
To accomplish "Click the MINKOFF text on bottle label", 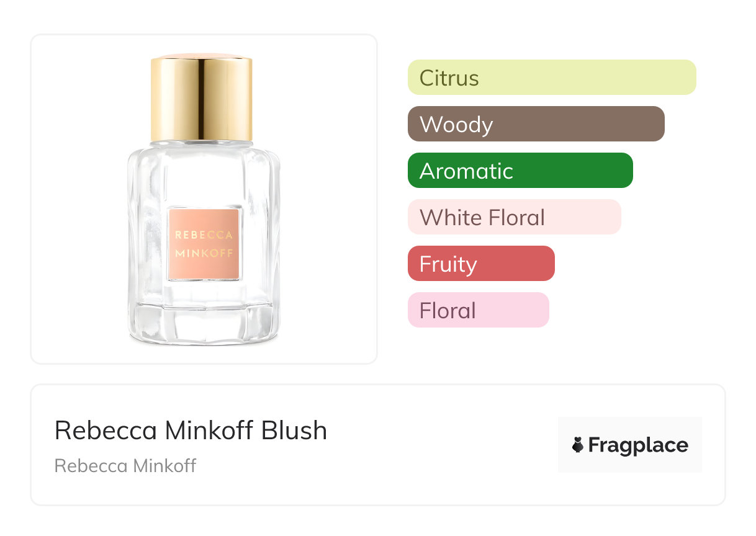I will 204,254.
